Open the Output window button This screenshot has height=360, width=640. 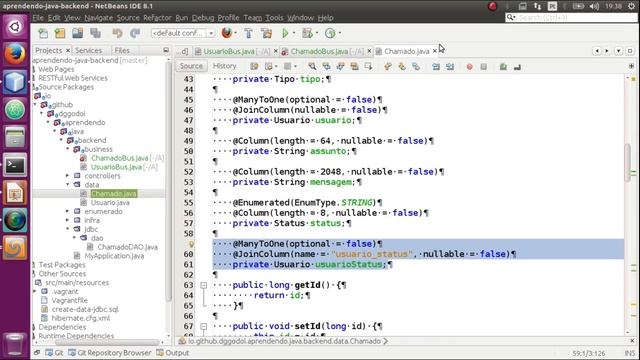point(173,353)
